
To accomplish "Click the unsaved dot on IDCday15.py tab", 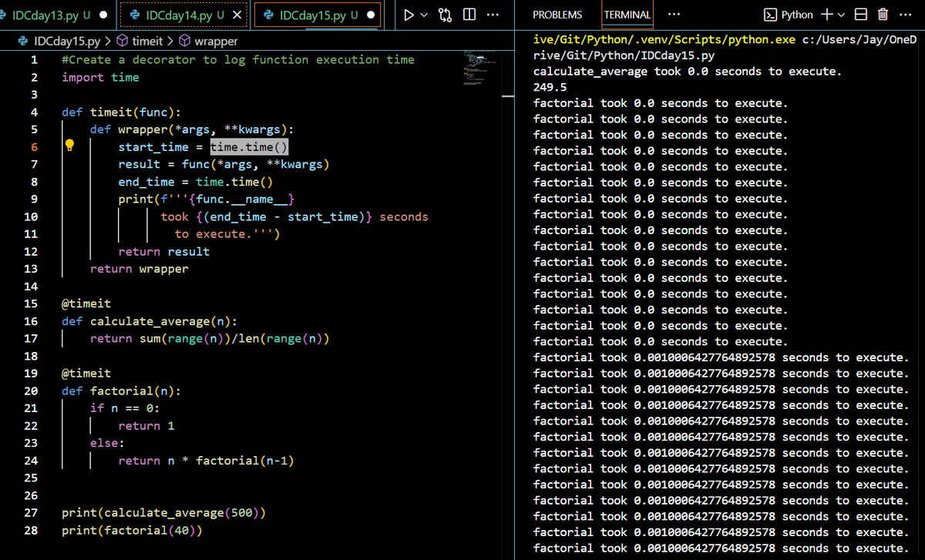I will point(372,15).
